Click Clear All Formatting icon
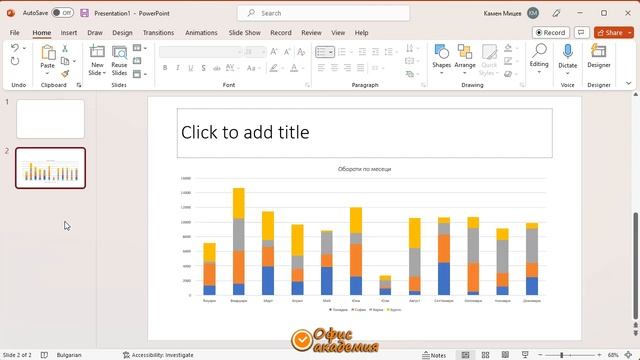This screenshot has height=360, width=640. point(301,52)
